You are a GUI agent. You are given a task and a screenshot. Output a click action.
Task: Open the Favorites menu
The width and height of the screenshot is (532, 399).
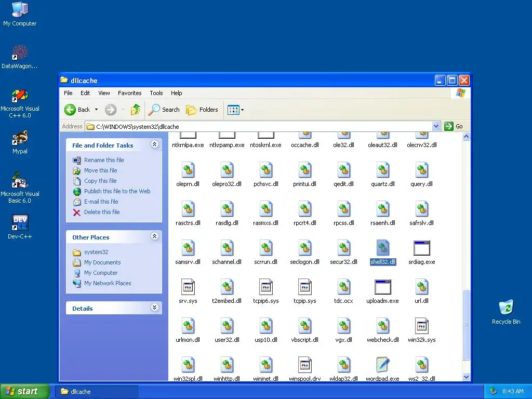[x=129, y=93]
